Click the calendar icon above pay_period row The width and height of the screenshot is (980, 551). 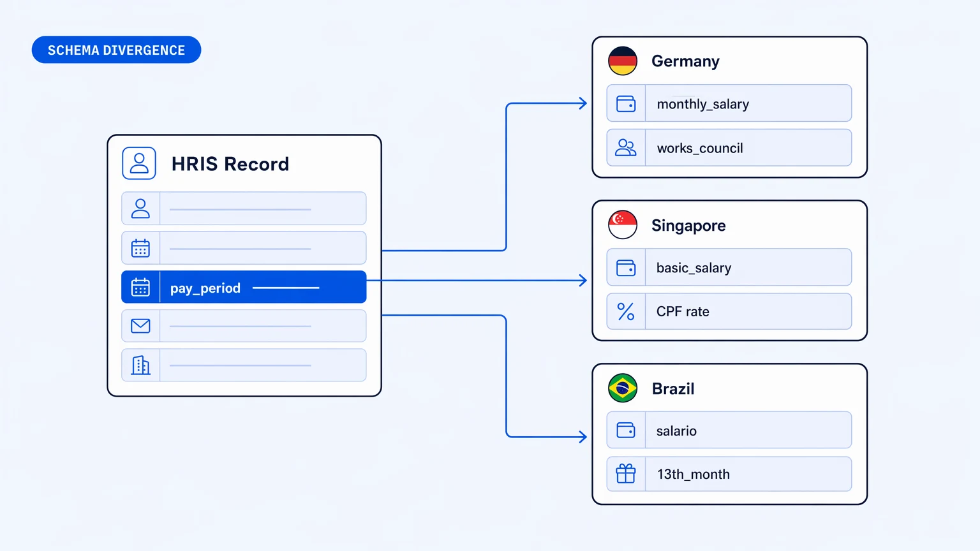[140, 248]
